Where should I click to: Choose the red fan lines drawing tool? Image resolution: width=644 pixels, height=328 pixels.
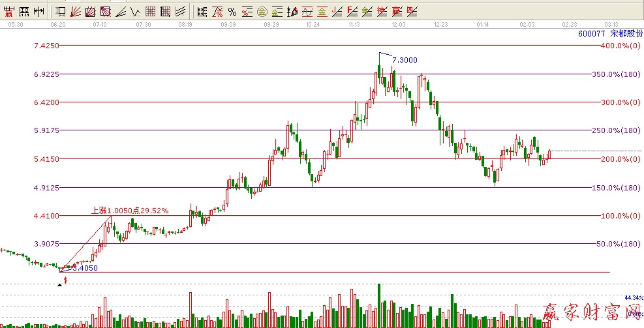pyautogui.click(x=75, y=12)
